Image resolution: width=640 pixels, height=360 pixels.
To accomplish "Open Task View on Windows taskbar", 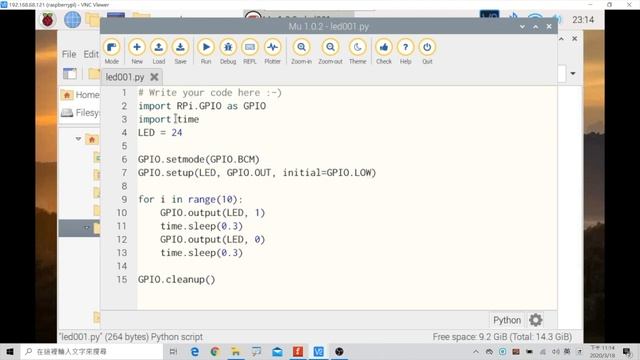I will pyautogui.click(x=173, y=351).
